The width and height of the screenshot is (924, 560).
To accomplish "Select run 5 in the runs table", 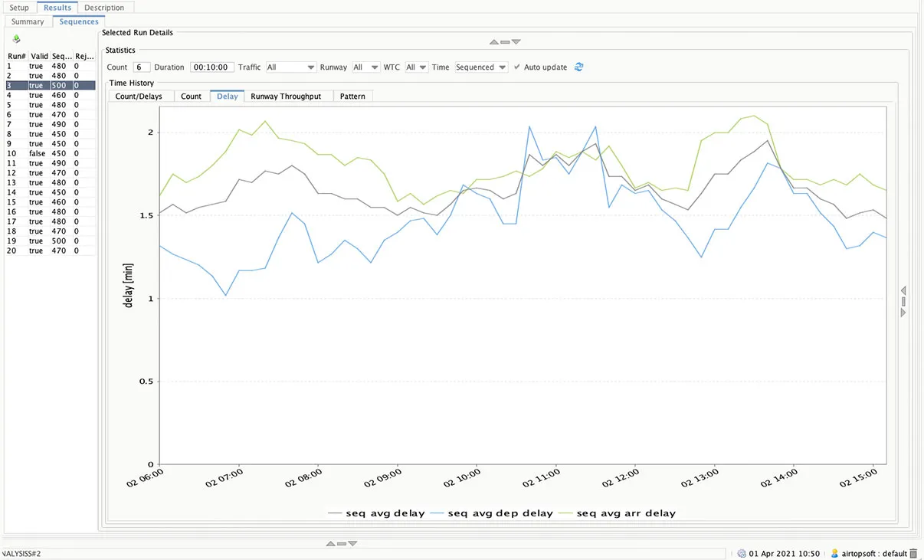I will coord(51,105).
